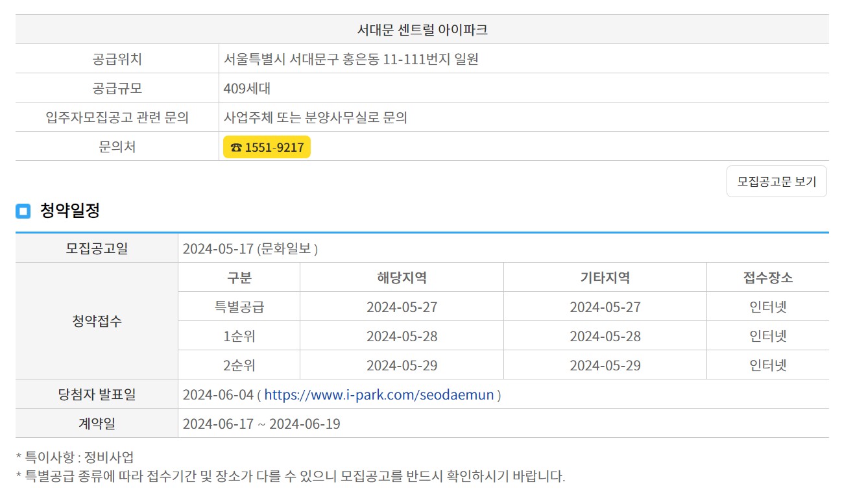
Task: Click 인터넷 in the 1순위 row
Action: click(768, 336)
